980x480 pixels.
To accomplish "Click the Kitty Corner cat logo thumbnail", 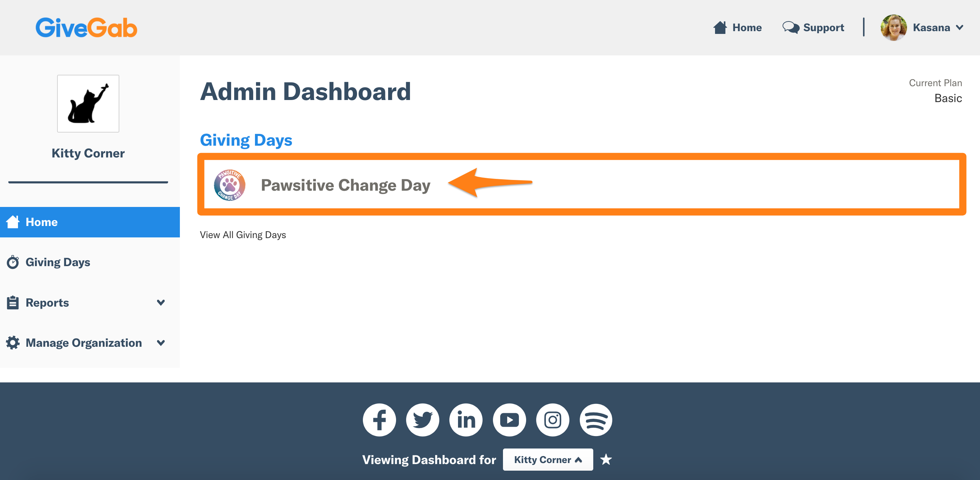I will point(88,103).
